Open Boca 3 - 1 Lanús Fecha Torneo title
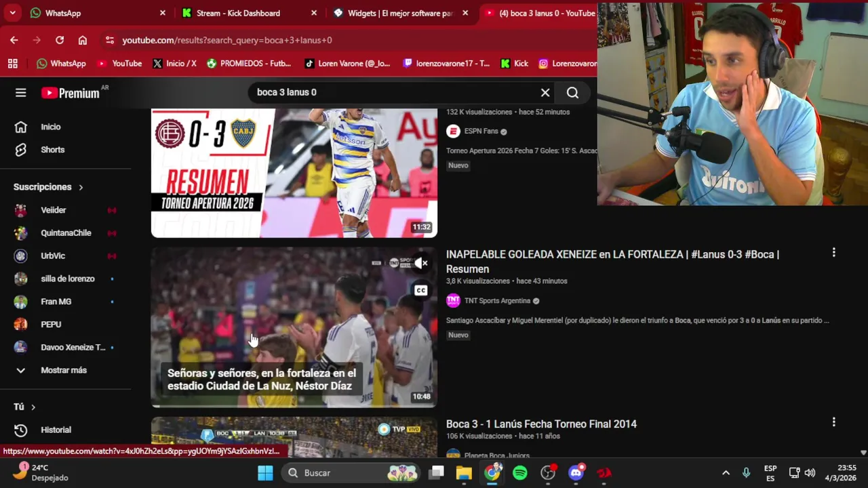Screen dimensions: 868x488 click(x=541, y=424)
